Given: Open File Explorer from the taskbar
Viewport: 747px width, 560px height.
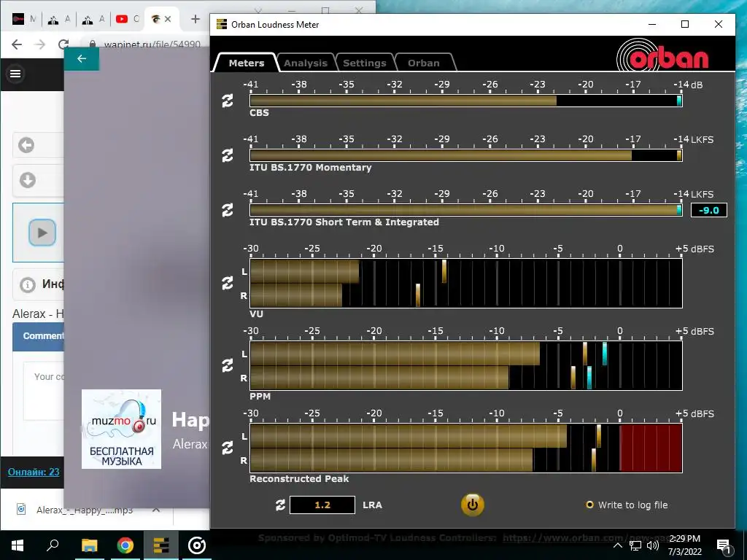Looking at the screenshot, I should click(89, 545).
